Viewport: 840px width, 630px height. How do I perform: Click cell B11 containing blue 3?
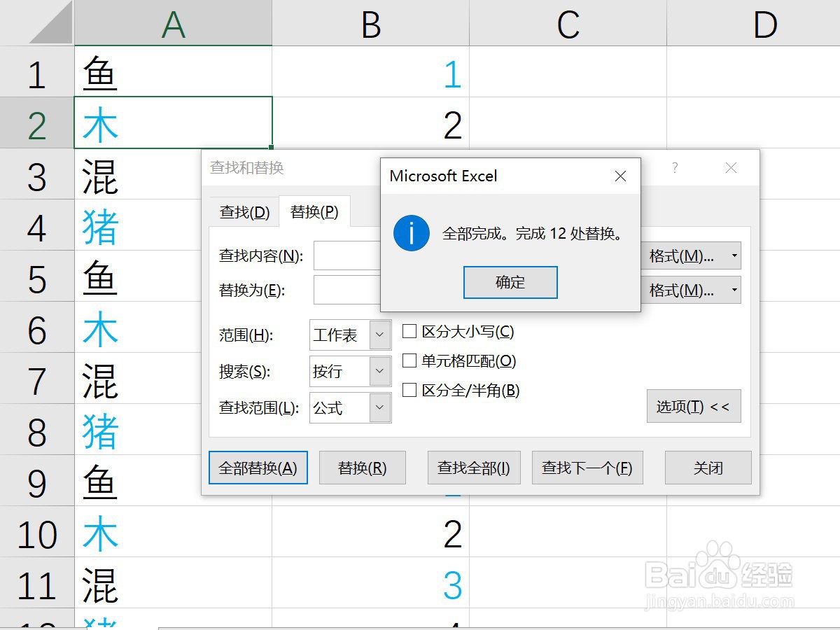point(370,583)
